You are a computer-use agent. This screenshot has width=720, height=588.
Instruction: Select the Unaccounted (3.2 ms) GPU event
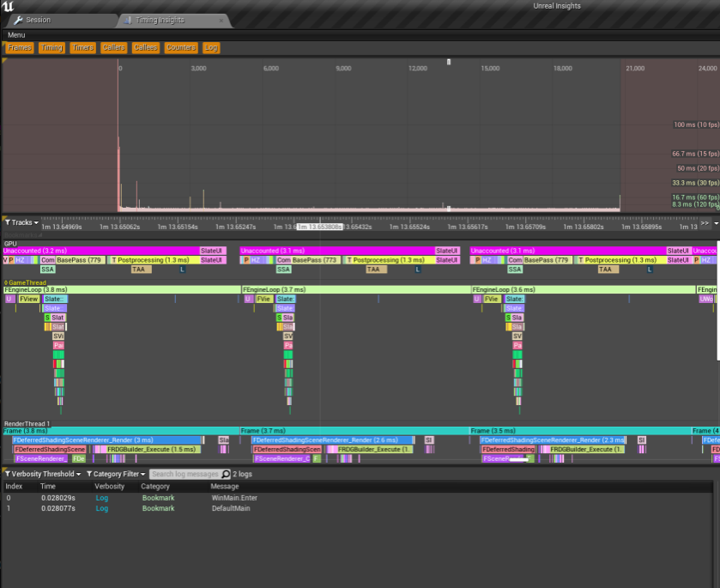[101, 251]
